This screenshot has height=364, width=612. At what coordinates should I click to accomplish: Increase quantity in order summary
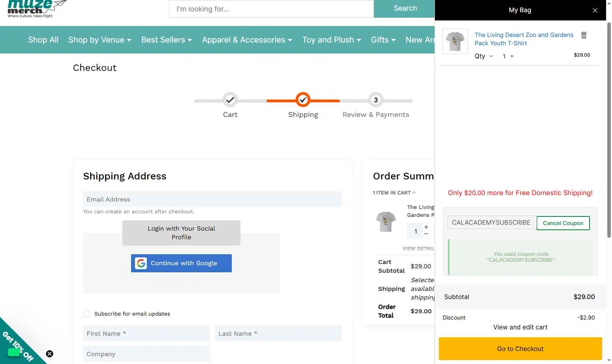426,227
